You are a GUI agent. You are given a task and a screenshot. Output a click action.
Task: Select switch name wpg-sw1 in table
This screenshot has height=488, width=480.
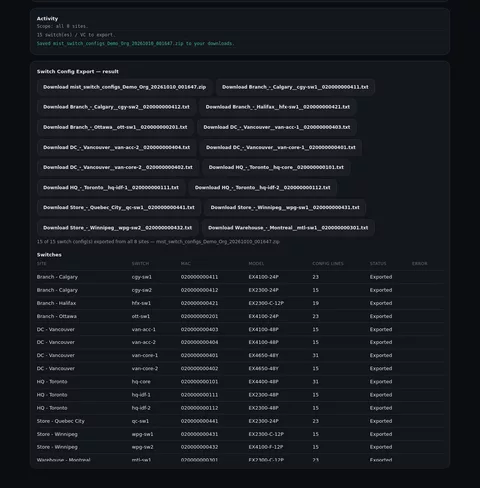pyautogui.click(x=142, y=434)
